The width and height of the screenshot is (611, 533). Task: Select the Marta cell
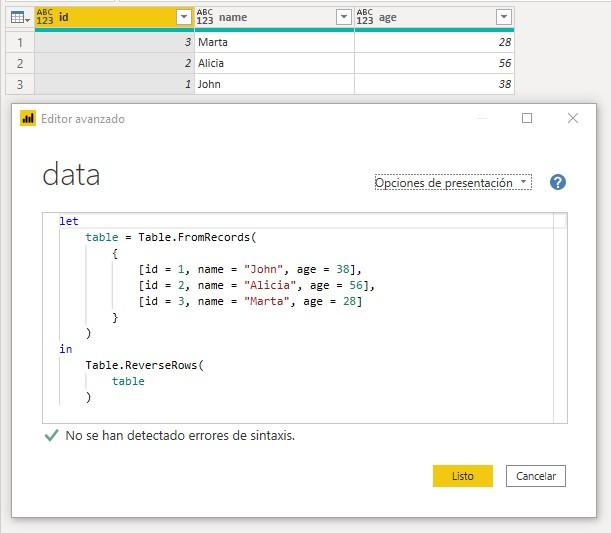tap(274, 42)
